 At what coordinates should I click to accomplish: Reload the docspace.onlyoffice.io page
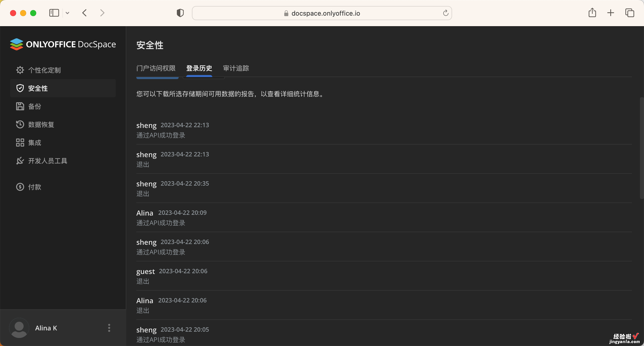pyautogui.click(x=446, y=13)
